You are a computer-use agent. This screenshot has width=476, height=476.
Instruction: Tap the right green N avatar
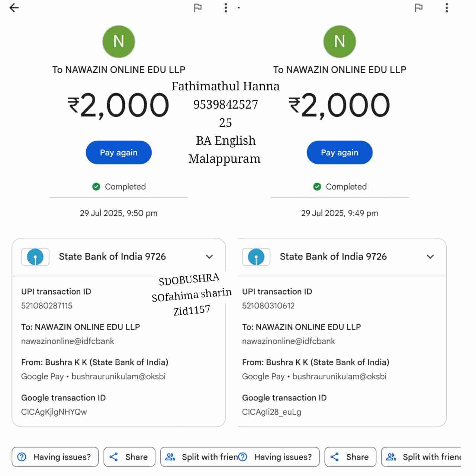click(340, 41)
